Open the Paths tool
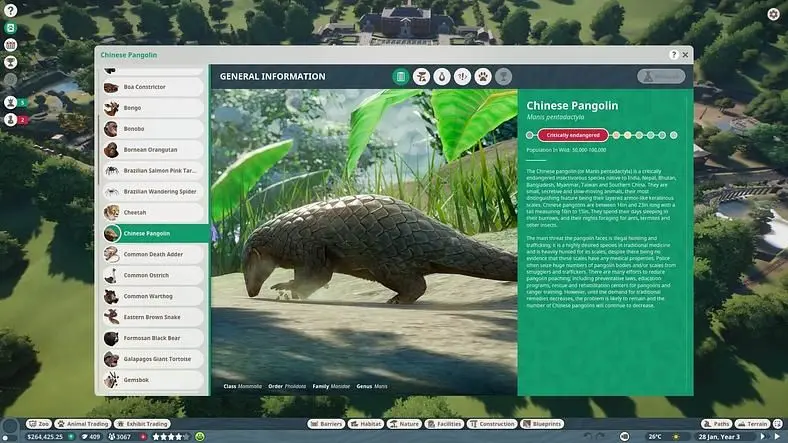The height and width of the screenshot is (443, 788). click(x=717, y=424)
